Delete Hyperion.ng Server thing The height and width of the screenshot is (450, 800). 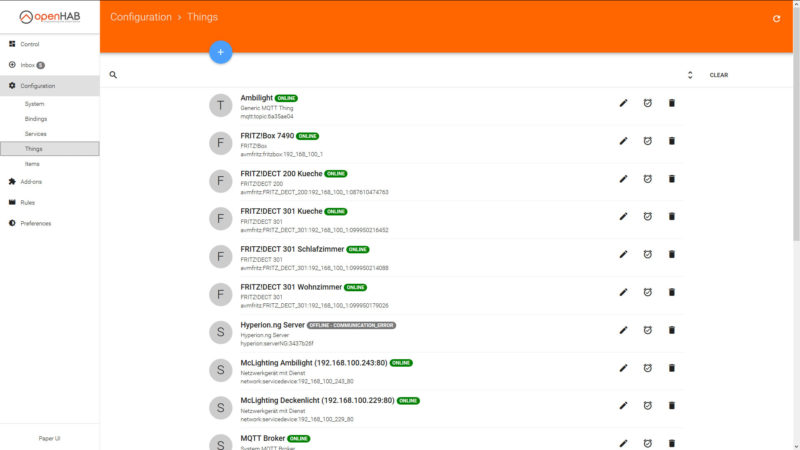point(671,330)
